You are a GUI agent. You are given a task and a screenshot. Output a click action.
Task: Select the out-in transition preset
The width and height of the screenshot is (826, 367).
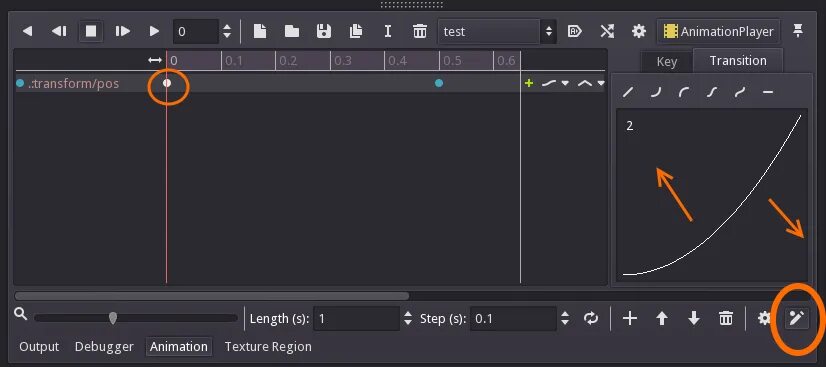click(740, 92)
